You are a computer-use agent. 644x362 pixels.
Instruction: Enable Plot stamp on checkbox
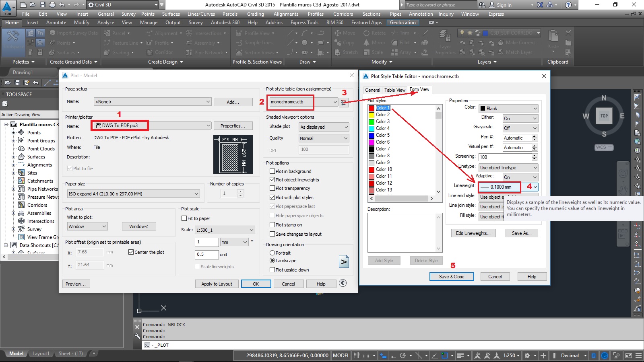point(272,225)
